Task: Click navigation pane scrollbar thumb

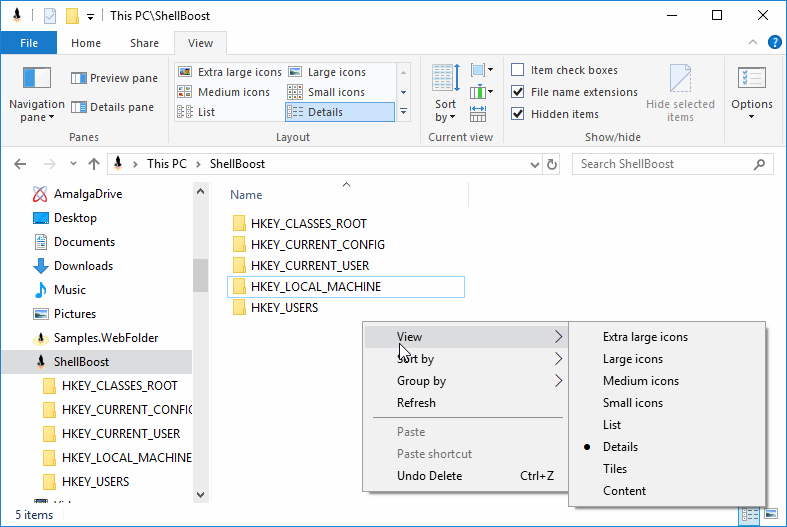Action: coord(200,275)
